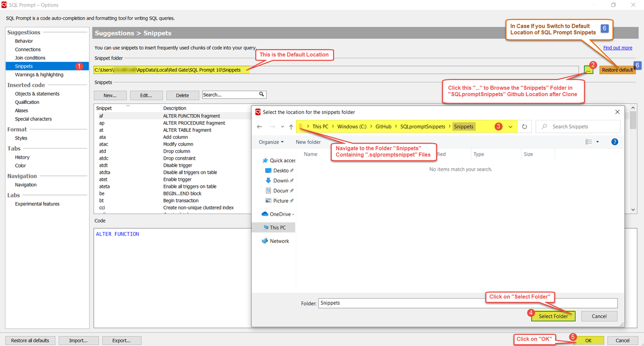The image size is (644, 346).
Task: Open OneDrive in navigation pane
Action: (278, 214)
